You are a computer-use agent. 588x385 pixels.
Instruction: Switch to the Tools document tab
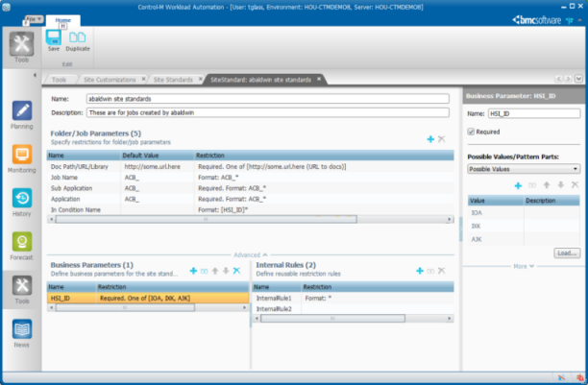[59, 80]
